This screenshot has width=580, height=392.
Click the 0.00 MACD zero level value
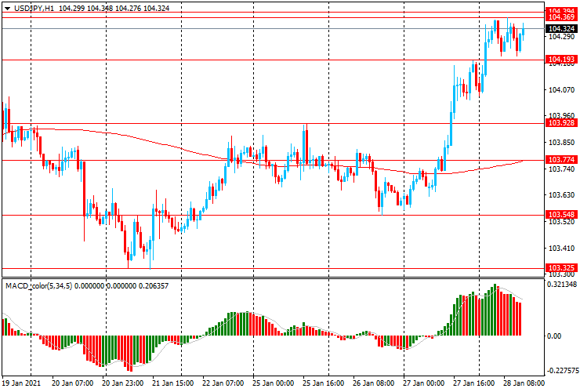(x=553, y=336)
